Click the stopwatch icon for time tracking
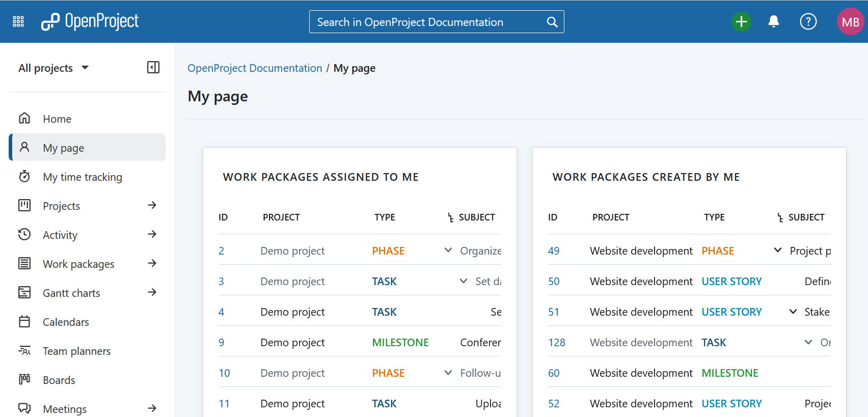The height and width of the screenshot is (417, 868). click(x=24, y=176)
